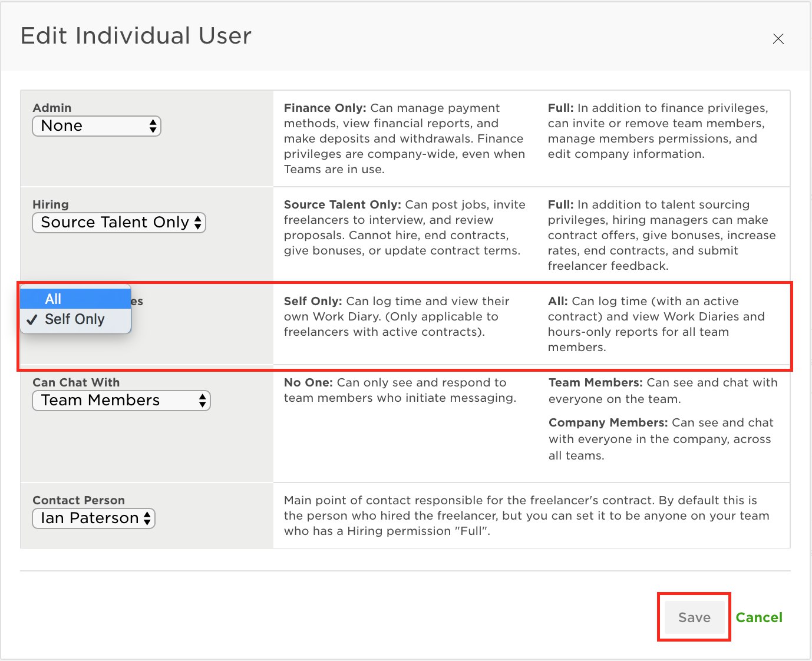Screen dimensions: 812x661
Task: Click the Save button
Action: point(694,617)
